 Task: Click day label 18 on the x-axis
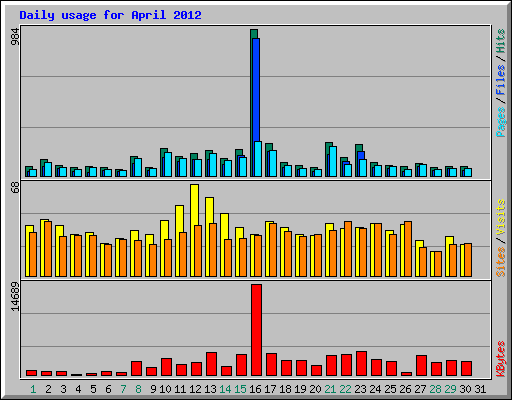tap(285, 389)
